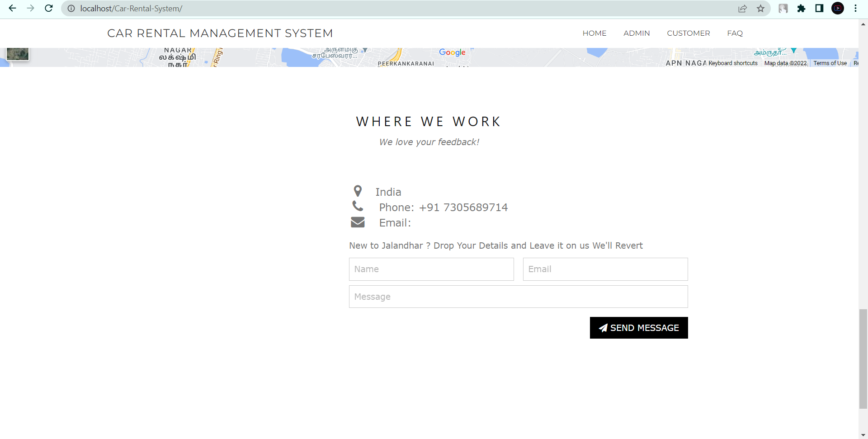Click the location pin icon beside India
868x439 pixels.
pos(358,191)
